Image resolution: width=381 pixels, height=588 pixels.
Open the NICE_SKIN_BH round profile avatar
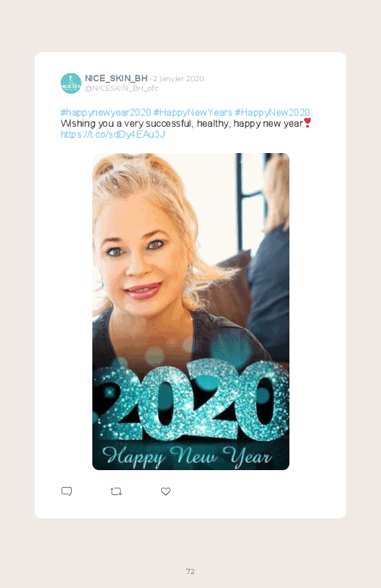pos(71,83)
